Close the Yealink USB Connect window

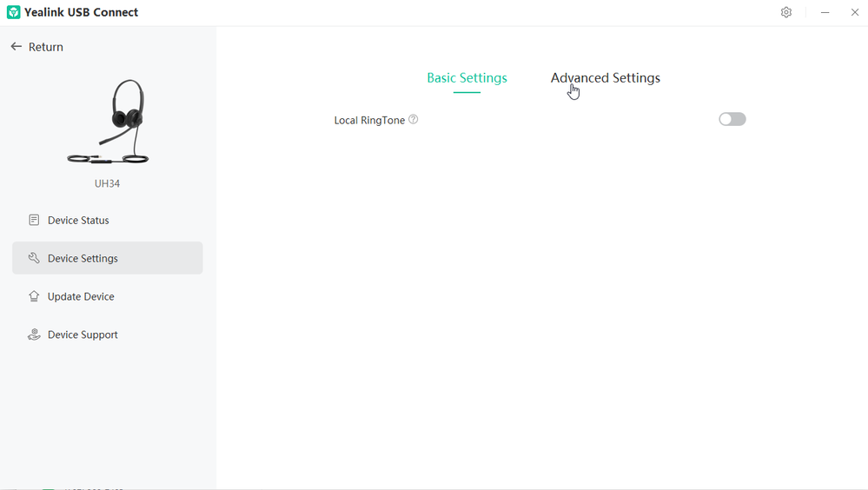pos(854,12)
